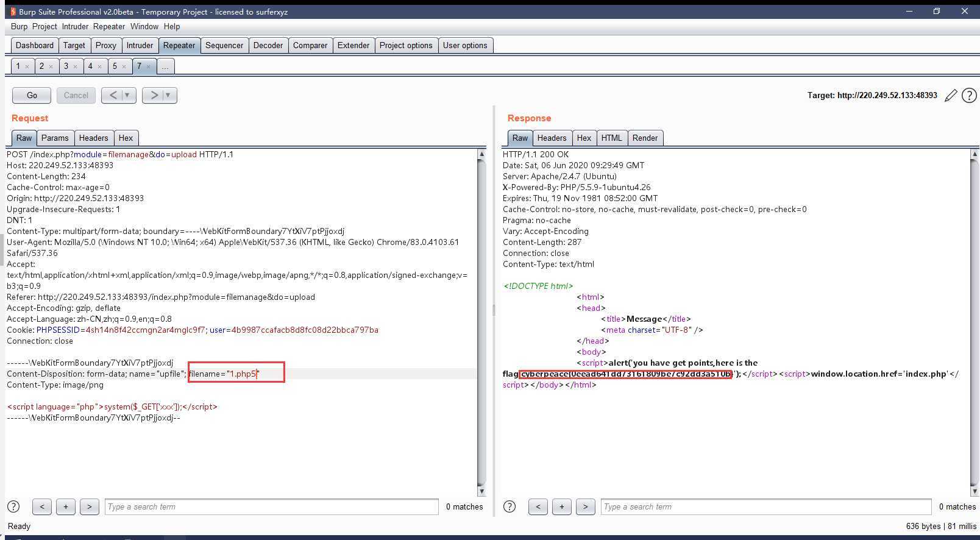This screenshot has height=540, width=980.
Task: Close Repeater tab 3
Action: coord(75,66)
